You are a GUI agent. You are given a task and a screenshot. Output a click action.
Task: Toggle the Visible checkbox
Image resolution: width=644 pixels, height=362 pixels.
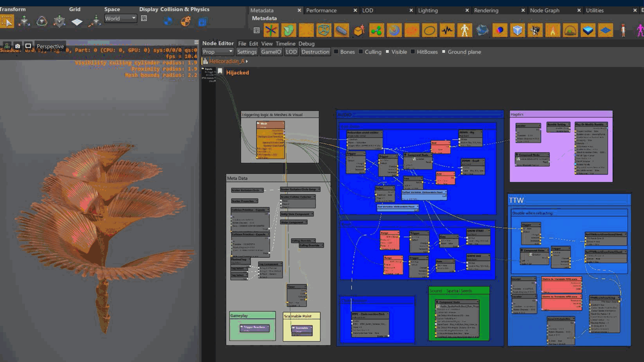pos(387,51)
